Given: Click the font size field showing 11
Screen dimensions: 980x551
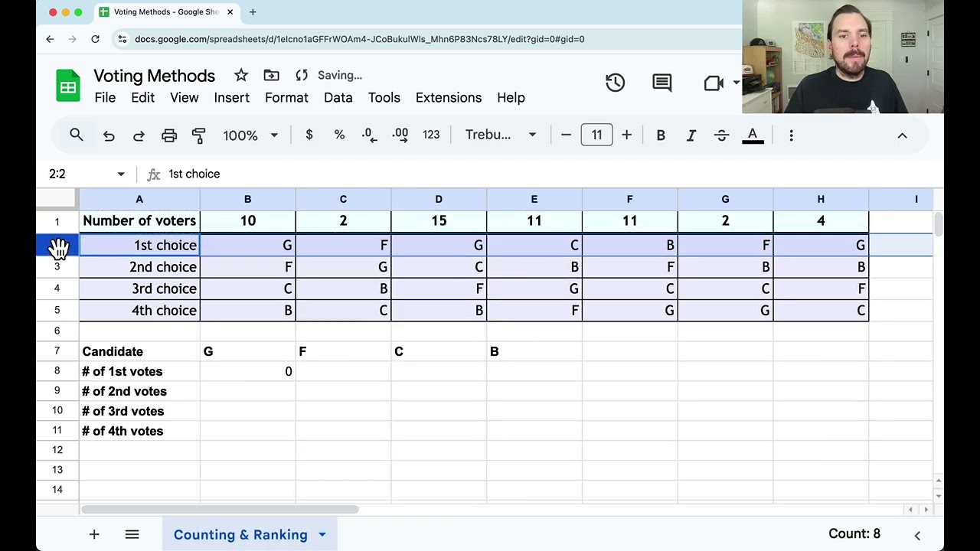Looking at the screenshot, I should (x=596, y=135).
